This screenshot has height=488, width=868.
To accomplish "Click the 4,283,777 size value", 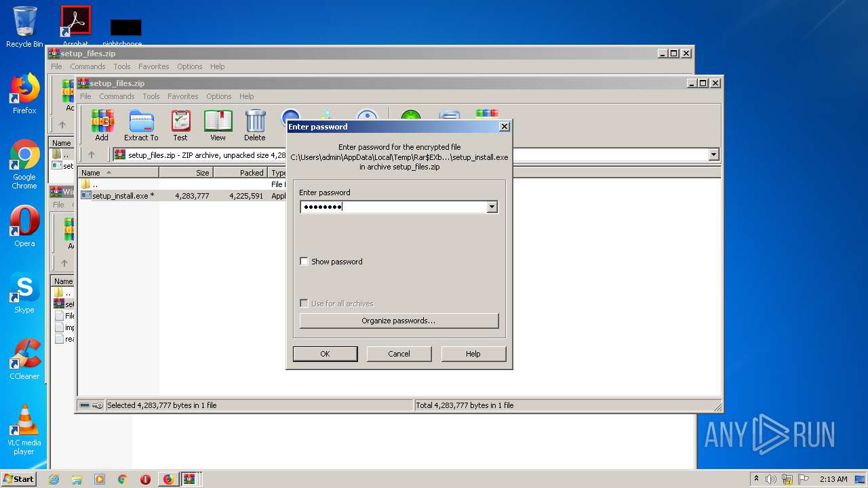I will [x=192, y=196].
